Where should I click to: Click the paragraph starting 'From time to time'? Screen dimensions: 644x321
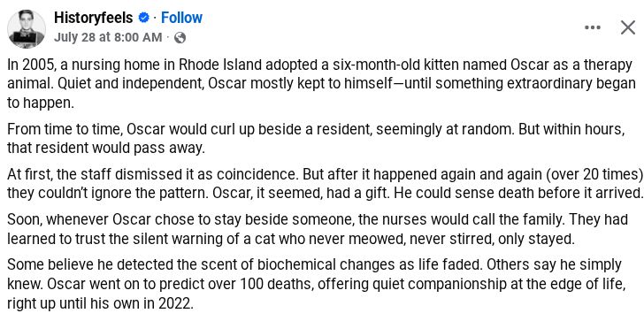point(316,138)
